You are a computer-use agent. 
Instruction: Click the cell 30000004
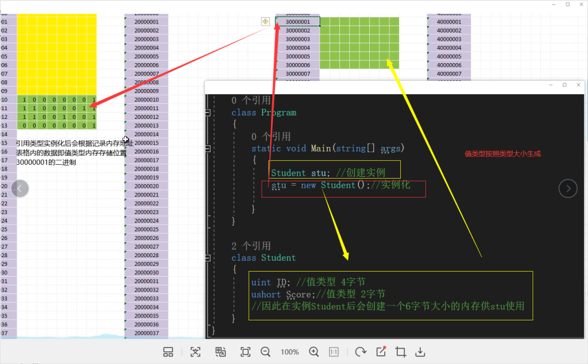click(298, 48)
